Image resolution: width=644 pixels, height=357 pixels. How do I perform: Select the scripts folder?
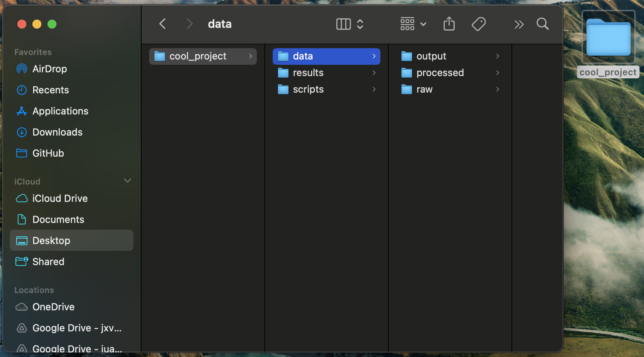308,89
